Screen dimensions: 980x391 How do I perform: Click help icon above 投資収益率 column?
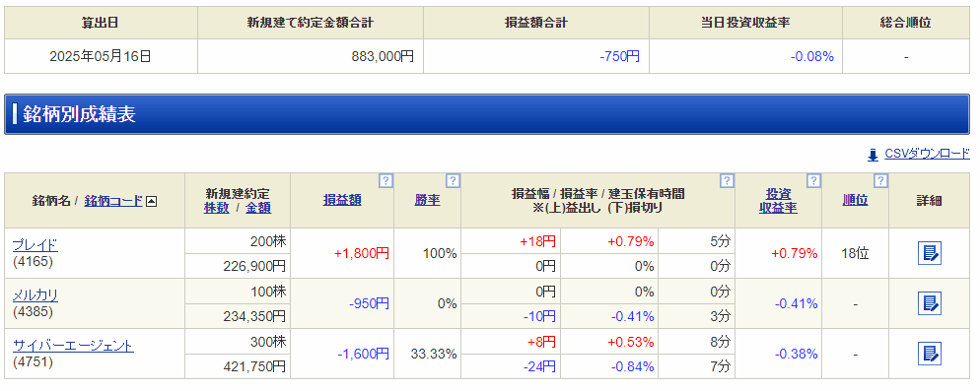click(x=813, y=181)
